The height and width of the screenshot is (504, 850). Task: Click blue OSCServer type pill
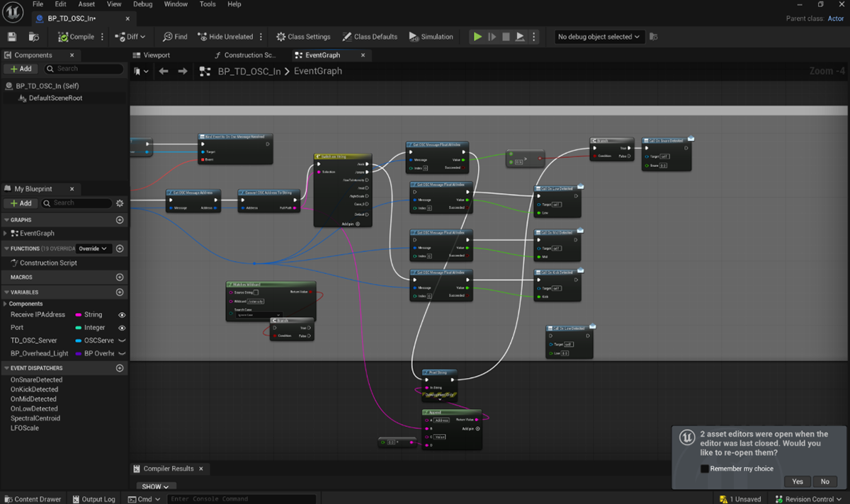(78, 340)
